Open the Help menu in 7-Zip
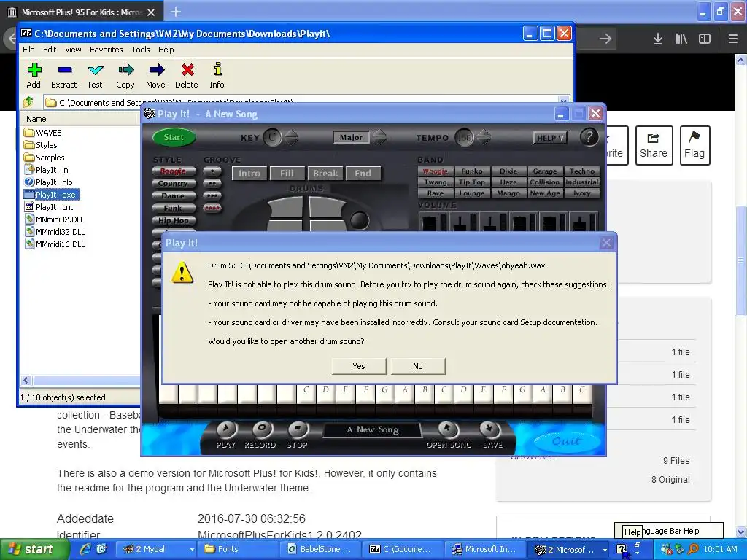The height and width of the screenshot is (560, 747). (166, 50)
